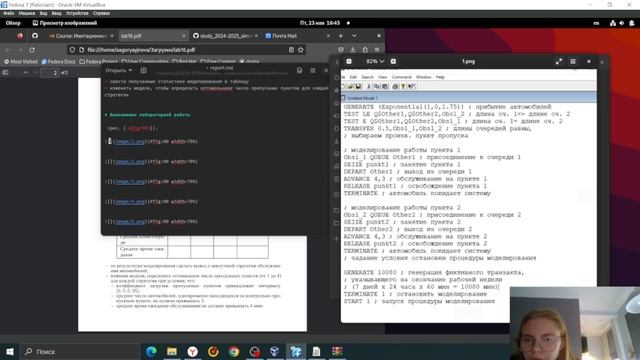Zoom out in the image viewer
640x360 pixels.
tap(349, 61)
